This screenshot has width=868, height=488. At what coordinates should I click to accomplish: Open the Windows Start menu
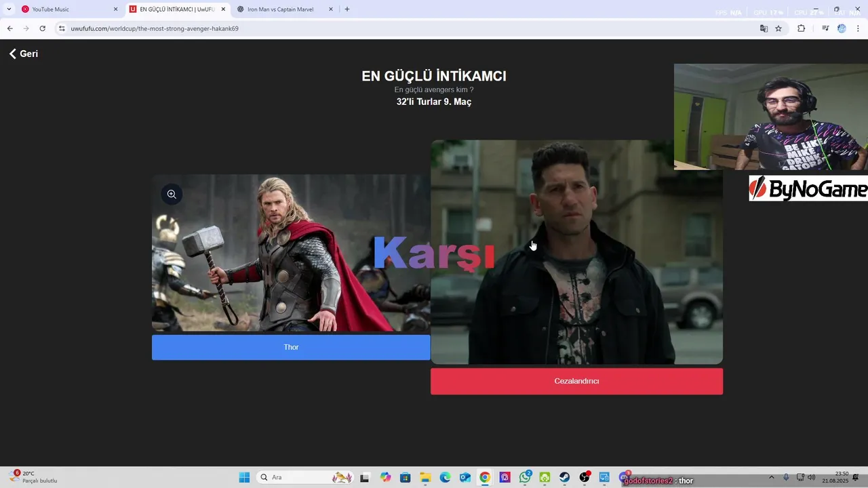(x=244, y=478)
